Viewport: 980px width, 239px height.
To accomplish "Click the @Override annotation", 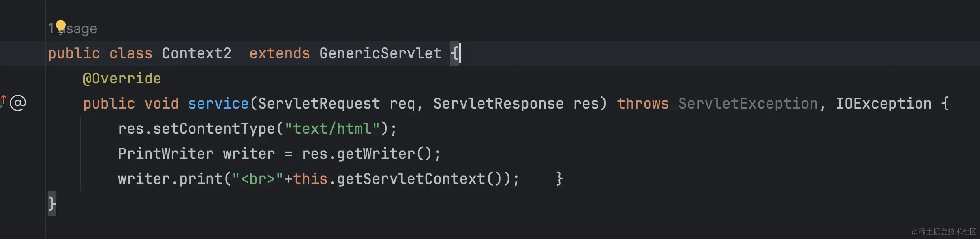I will [122, 79].
